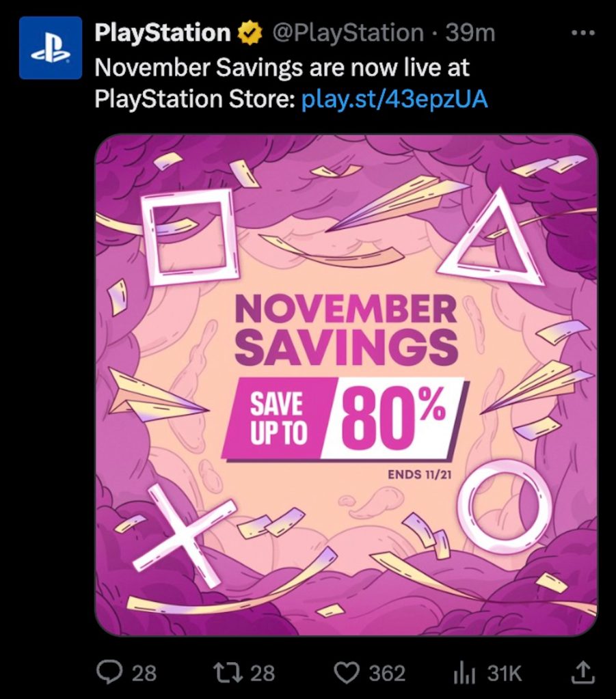
Task: Click the 28 replies count
Action: click(144, 673)
